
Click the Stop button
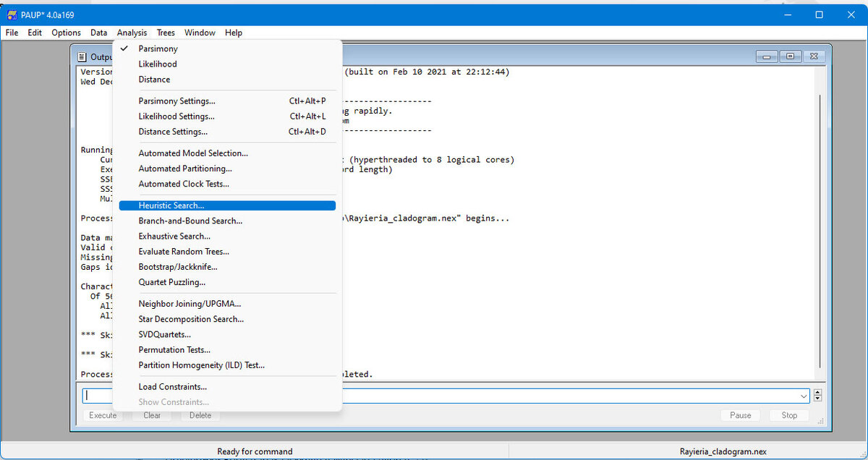point(789,415)
